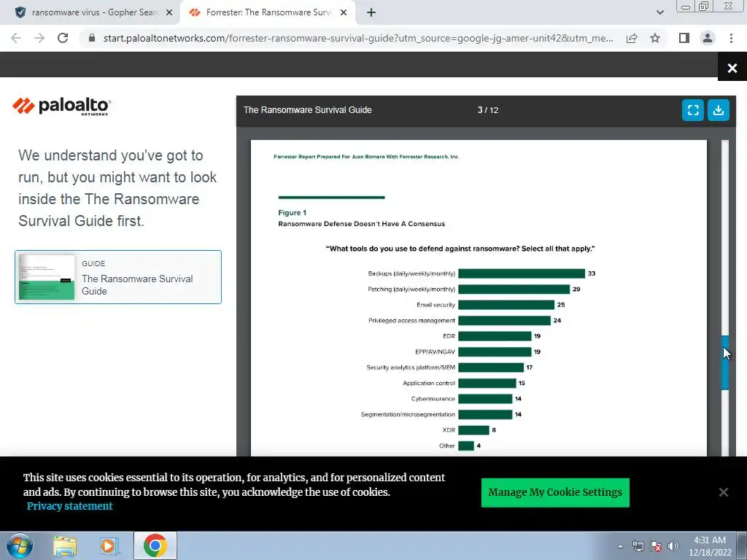Reload the page with refresh icon

pyautogui.click(x=63, y=38)
